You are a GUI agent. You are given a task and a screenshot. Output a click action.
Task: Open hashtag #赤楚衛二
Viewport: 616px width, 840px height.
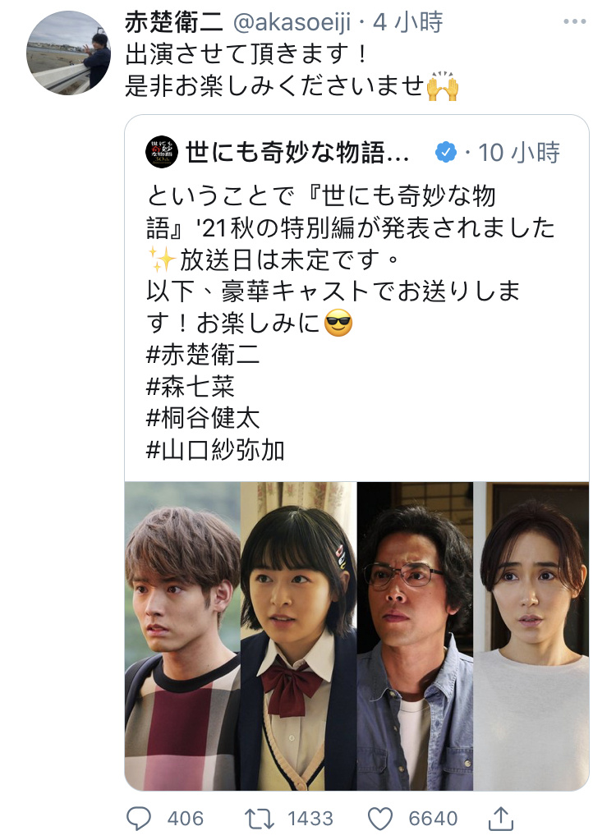203,355
